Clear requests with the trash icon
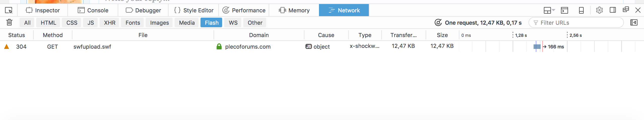 point(9,22)
